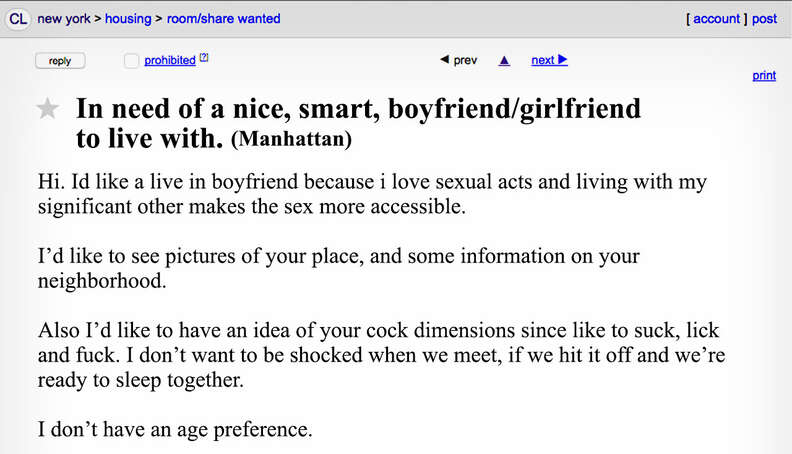Click the CL Craigslist logo icon

[17, 18]
